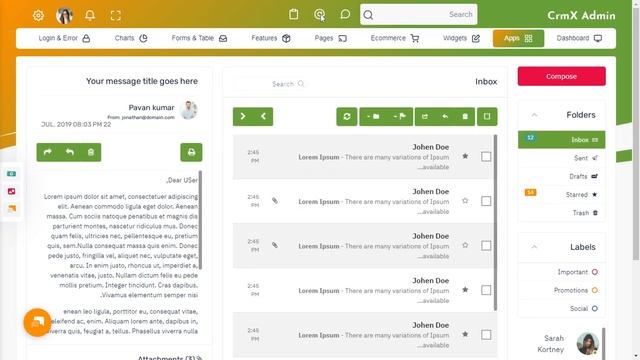Open the settings gear in header

(x=38, y=16)
